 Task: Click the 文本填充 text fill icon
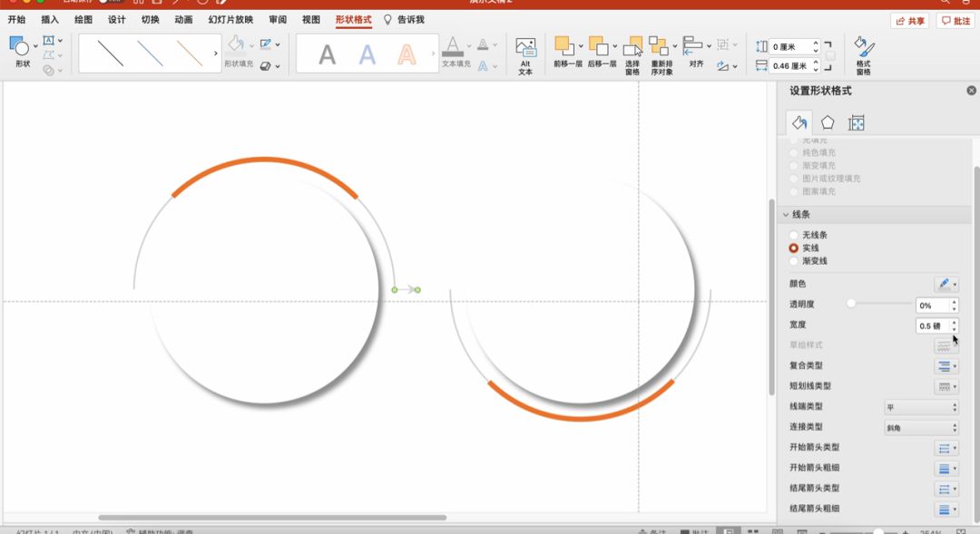click(453, 46)
